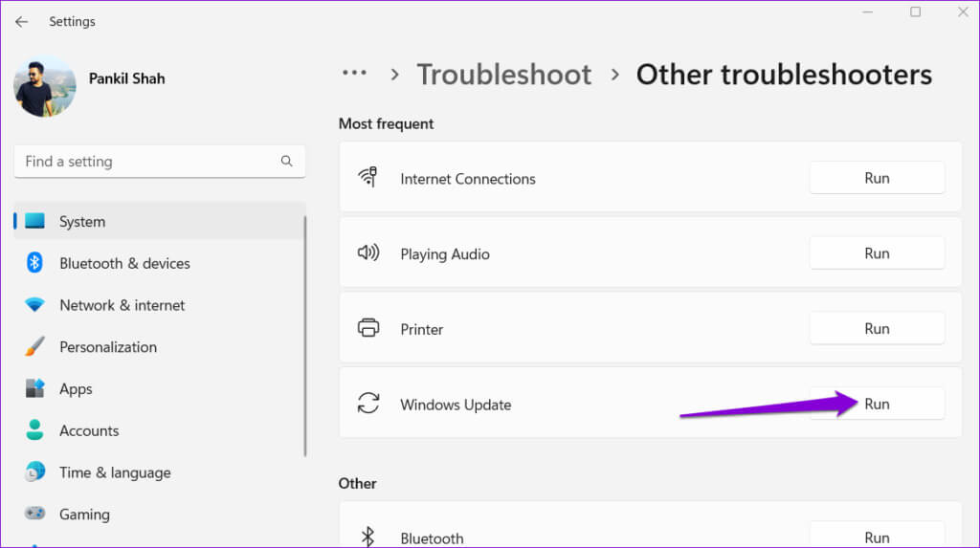The width and height of the screenshot is (980, 548).
Task: Click the Other section heading
Action: 358,484
